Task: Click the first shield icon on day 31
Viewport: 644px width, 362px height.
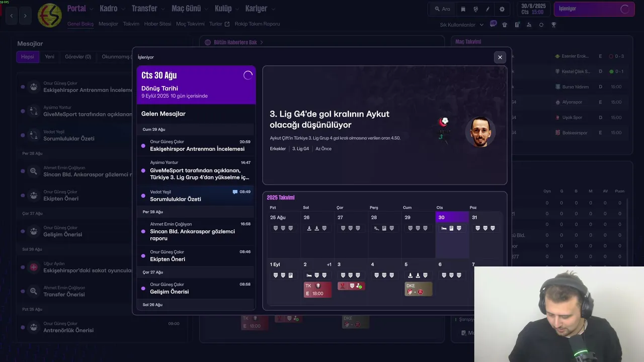Action: pos(477,228)
